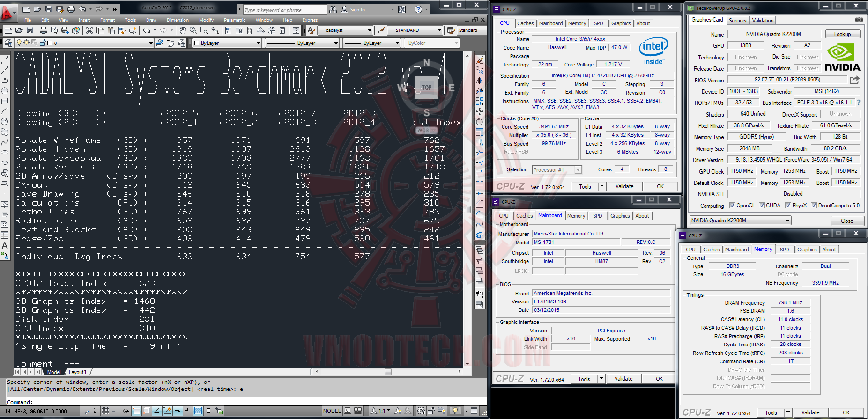868x419 pixels.
Task: Open the workspace switching gear icon
Action: [x=421, y=411]
